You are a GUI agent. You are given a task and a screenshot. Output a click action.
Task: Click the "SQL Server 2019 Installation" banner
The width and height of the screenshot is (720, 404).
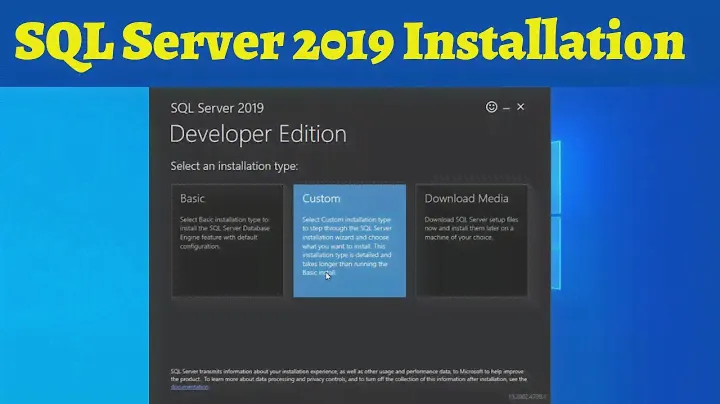(349, 43)
